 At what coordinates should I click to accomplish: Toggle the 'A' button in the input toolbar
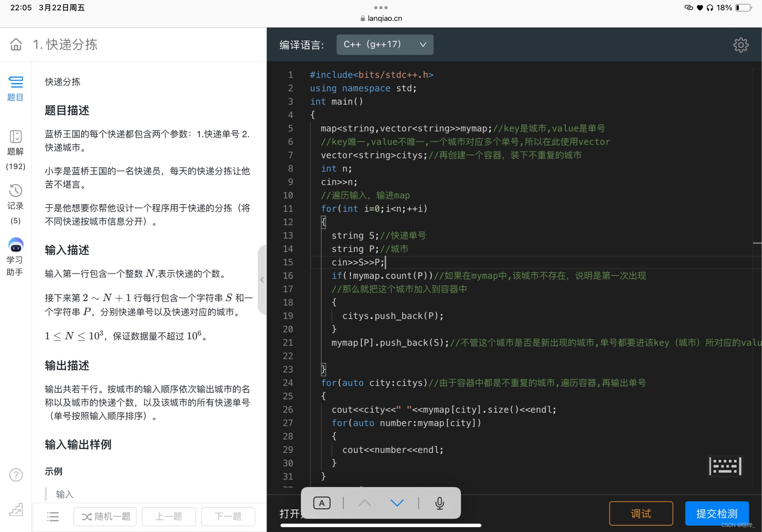pos(321,503)
